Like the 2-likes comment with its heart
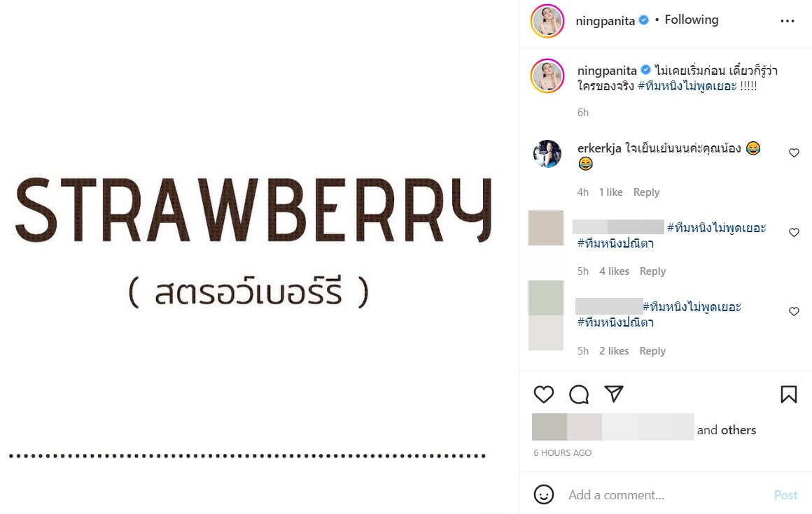This screenshot has height=514, width=812. (x=794, y=311)
